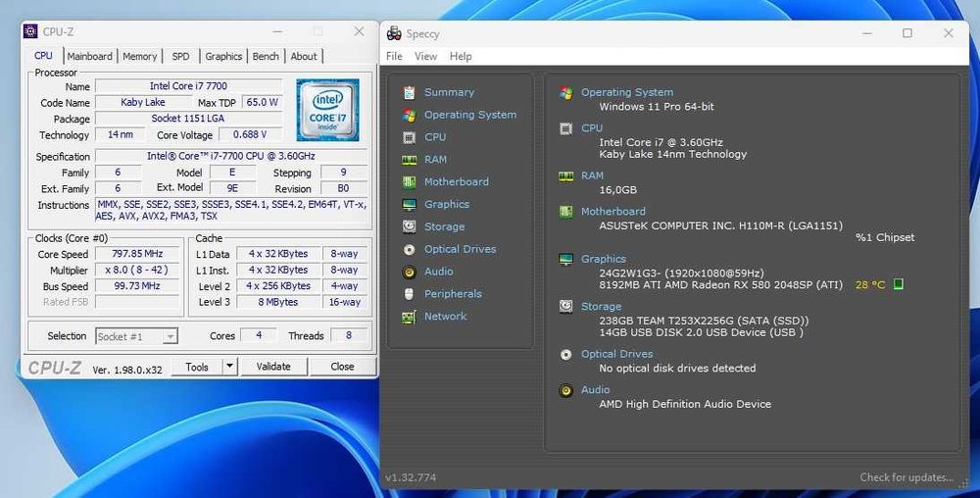
Task: Switch to the Memory tab in CPU-Z
Action: pos(139,56)
